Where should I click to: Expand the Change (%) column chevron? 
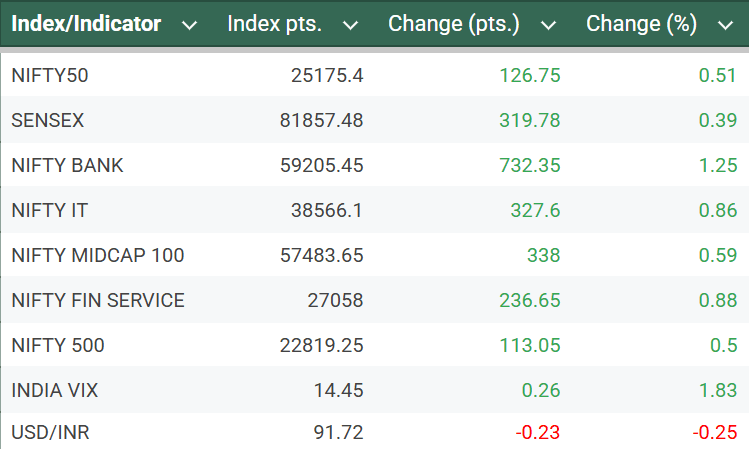[x=725, y=25]
